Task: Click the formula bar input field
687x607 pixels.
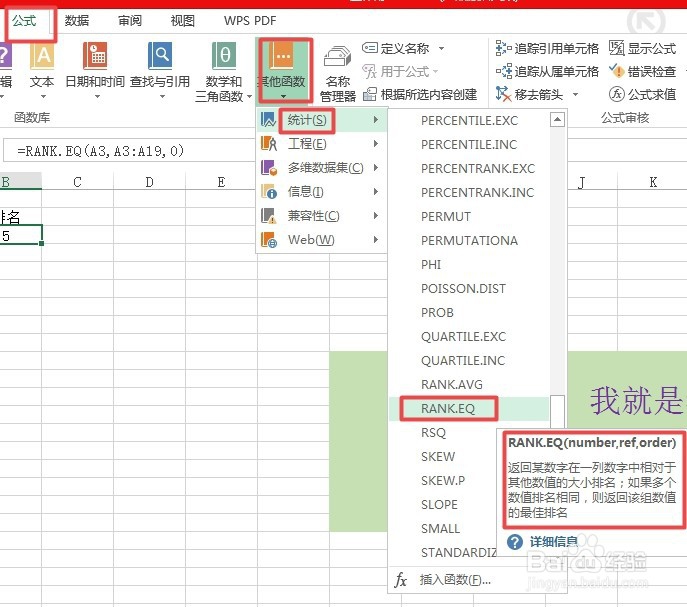Action: point(127,151)
